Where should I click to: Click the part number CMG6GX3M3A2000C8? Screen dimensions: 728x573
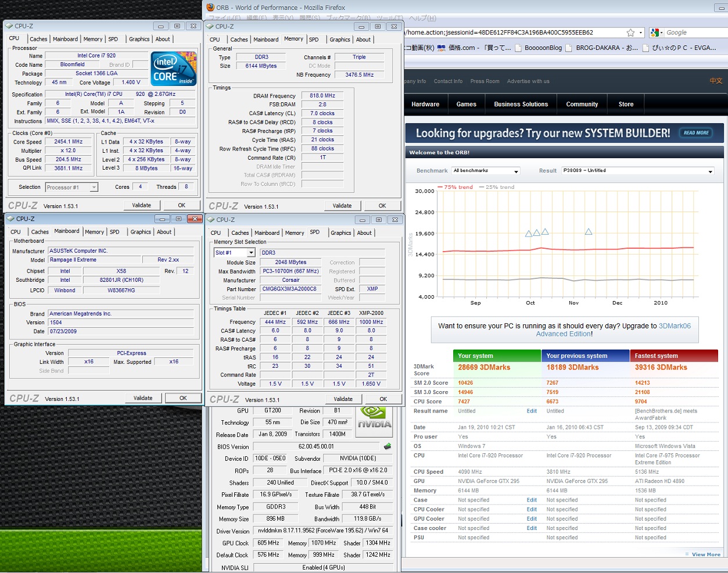coord(289,289)
